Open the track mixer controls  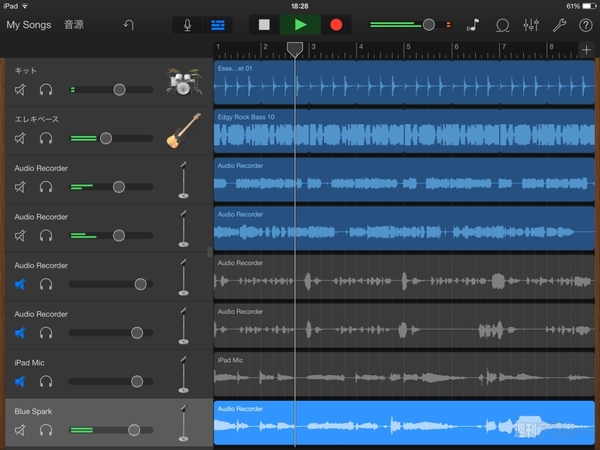click(x=531, y=24)
